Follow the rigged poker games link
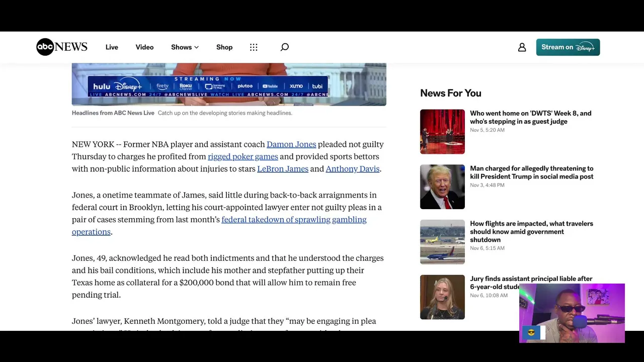Image resolution: width=644 pixels, height=362 pixels. point(243,156)
